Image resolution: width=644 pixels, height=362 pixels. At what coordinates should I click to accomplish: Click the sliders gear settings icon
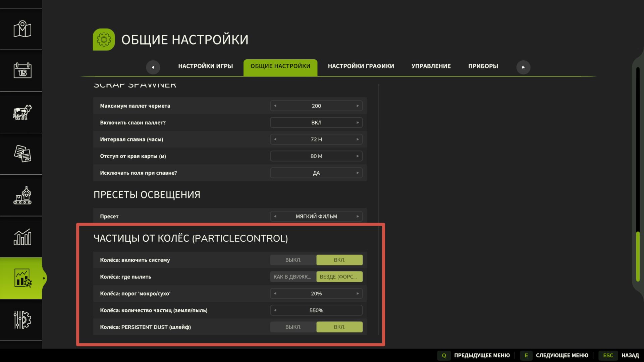[x=22, y=320]
